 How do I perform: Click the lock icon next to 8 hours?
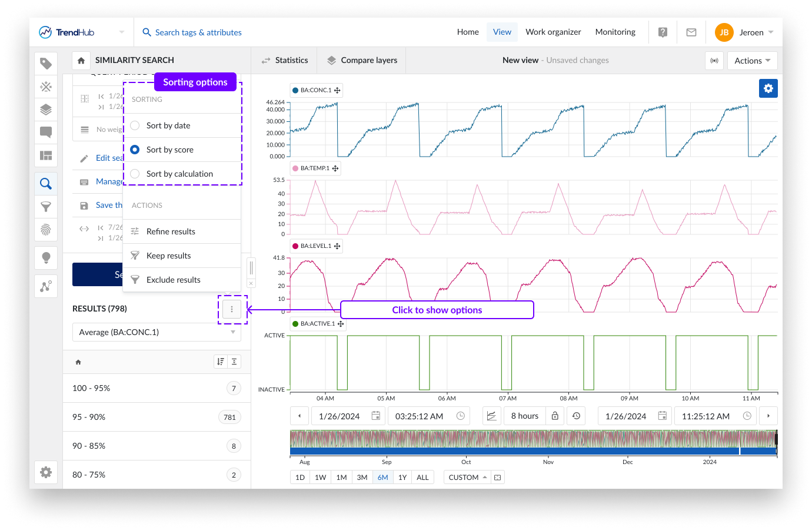[555, 416]
